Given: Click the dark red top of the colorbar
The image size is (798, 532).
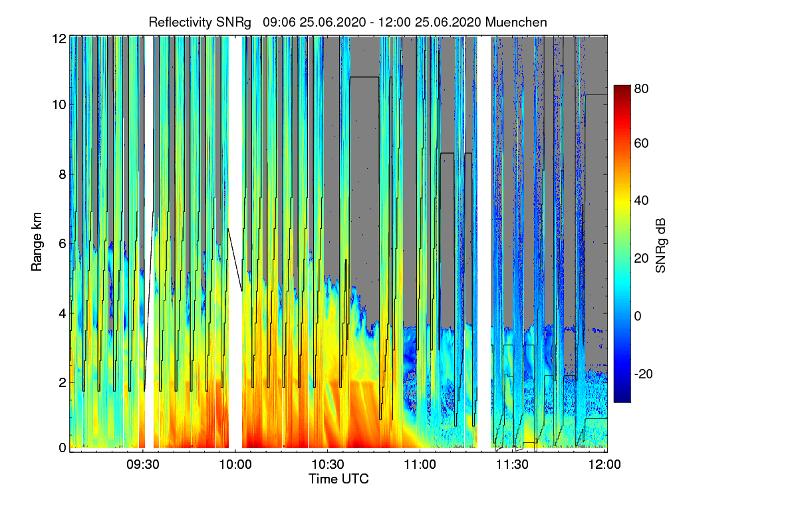Looking at the screenshot, I should (x=622, y=90).
